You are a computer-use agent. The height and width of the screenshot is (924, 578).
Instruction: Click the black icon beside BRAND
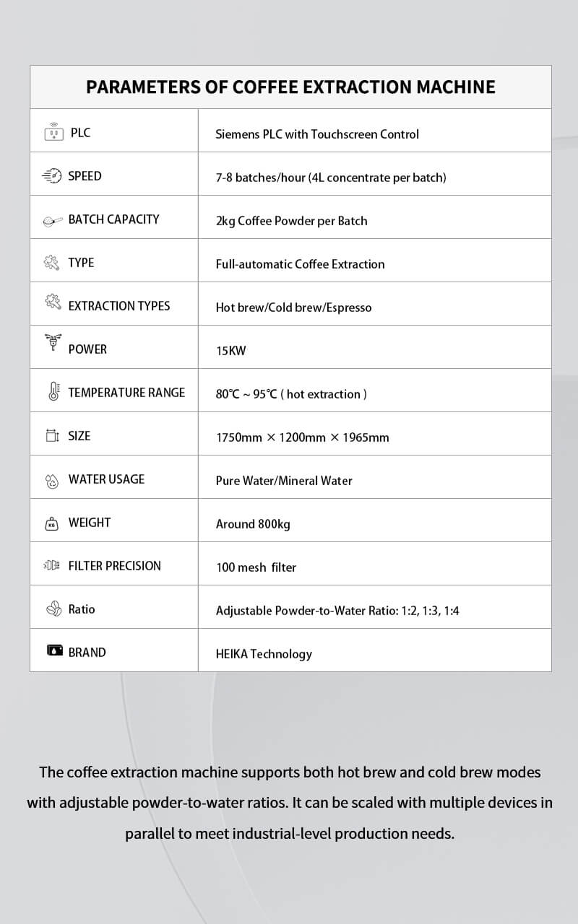tap(54, 650)
